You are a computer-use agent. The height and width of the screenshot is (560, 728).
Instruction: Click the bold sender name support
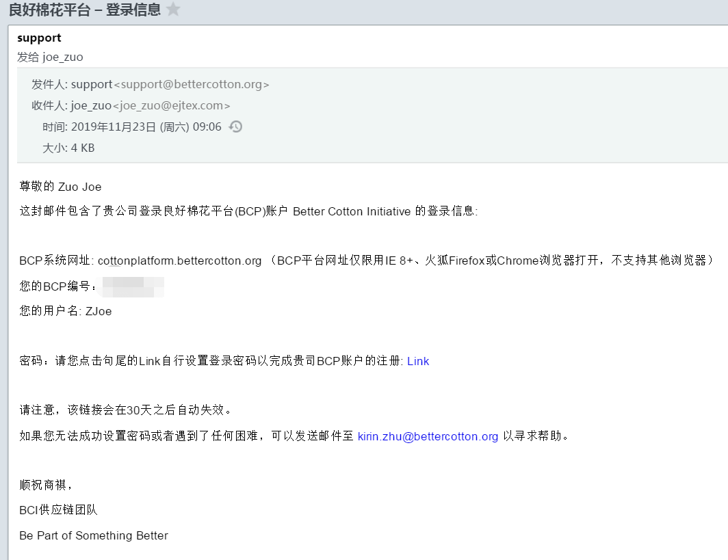(39, 38)
